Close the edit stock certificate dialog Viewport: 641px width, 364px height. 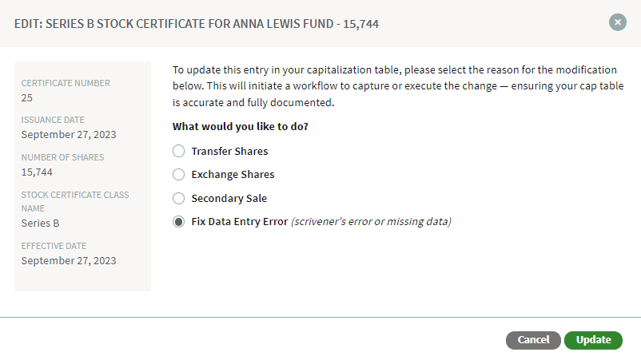[617, 22]
